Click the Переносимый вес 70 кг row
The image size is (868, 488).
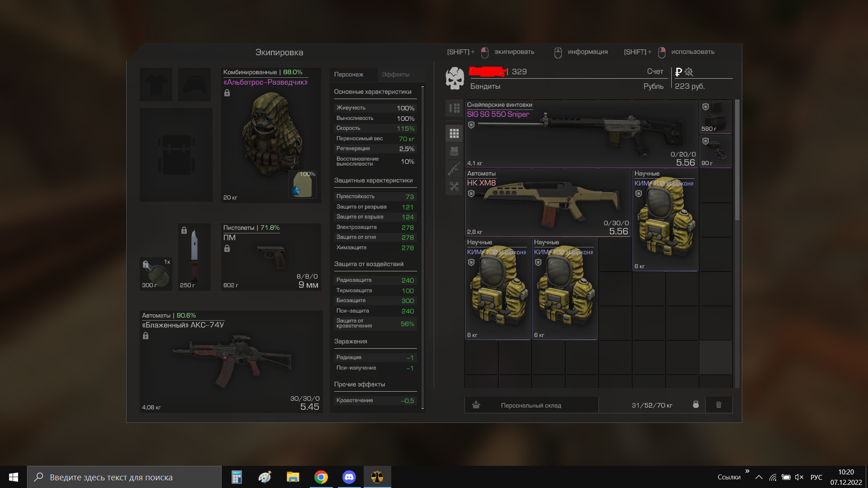click(x=375, y=138)
